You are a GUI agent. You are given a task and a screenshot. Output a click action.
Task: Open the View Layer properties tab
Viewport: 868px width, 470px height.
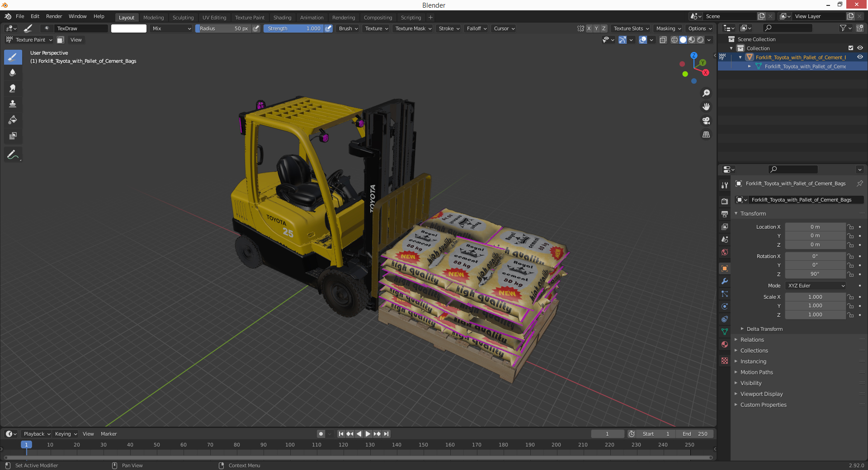[725, 226]
